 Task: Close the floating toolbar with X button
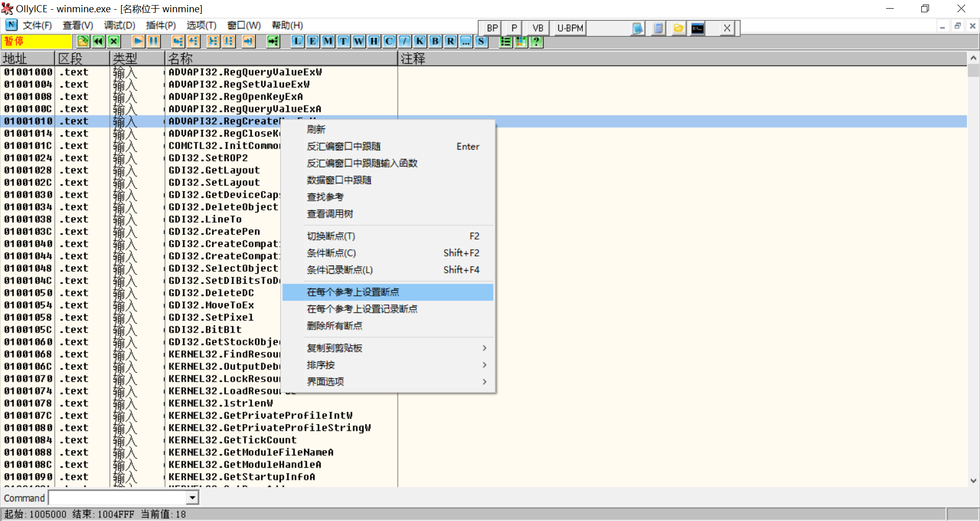(727, 28)
